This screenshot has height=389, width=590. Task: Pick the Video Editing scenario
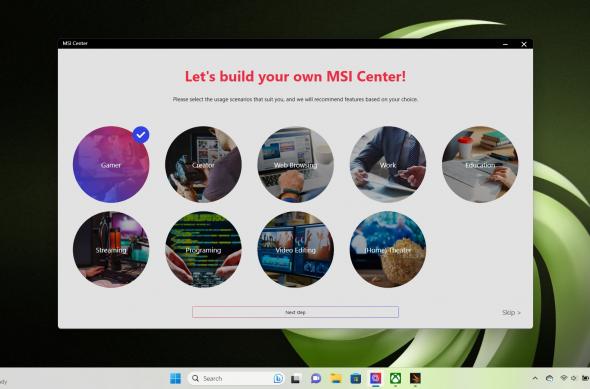[x=295, y=249]
